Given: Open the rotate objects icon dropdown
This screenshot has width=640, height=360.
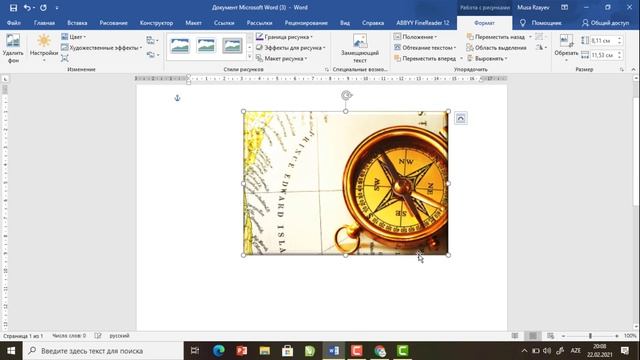Looking at the screenshot, I should (541, 48).
